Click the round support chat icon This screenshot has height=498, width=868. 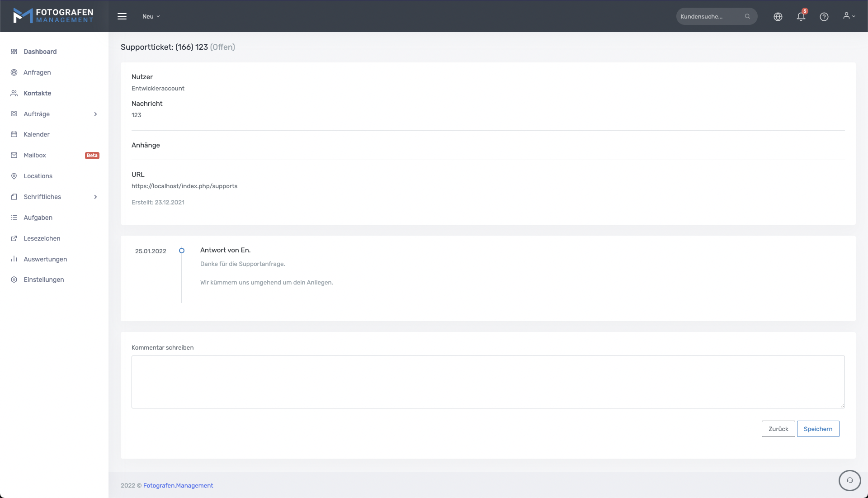coord(849,480)
